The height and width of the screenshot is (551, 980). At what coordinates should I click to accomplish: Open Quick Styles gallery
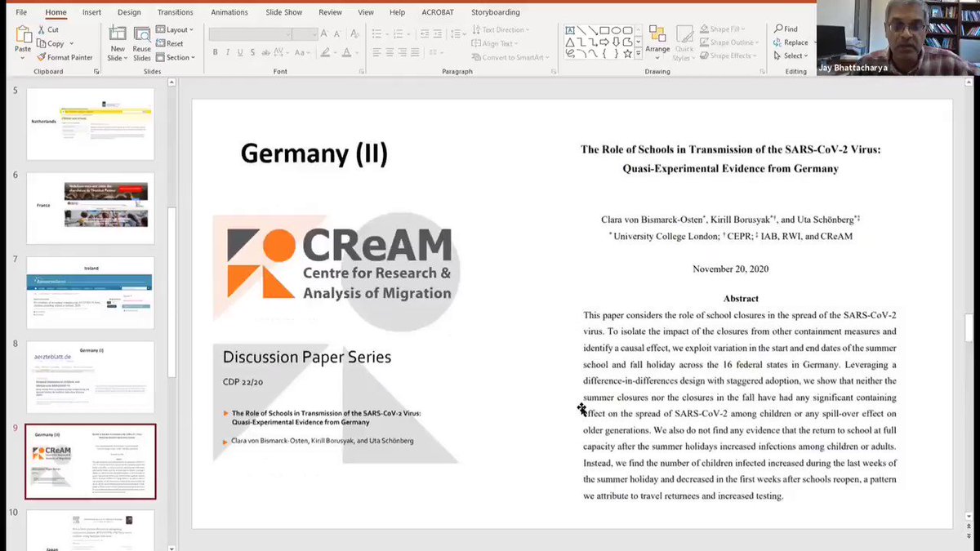pyautogui.click(x=684, y=42)
